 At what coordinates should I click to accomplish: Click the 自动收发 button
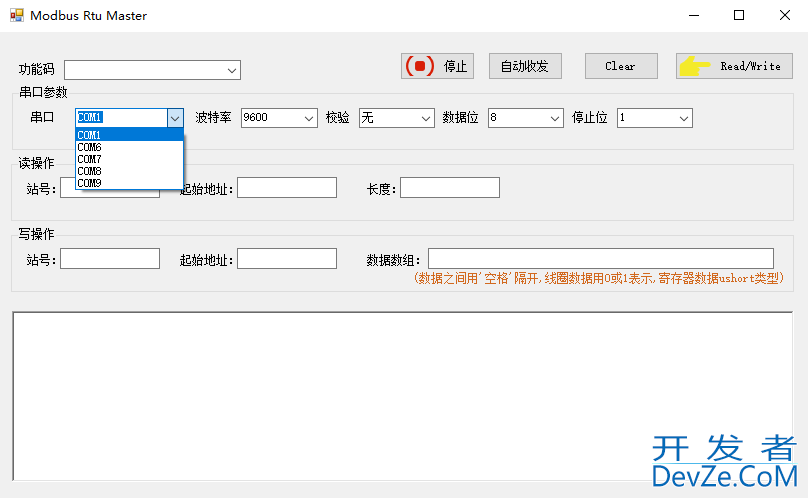point(525,66)
